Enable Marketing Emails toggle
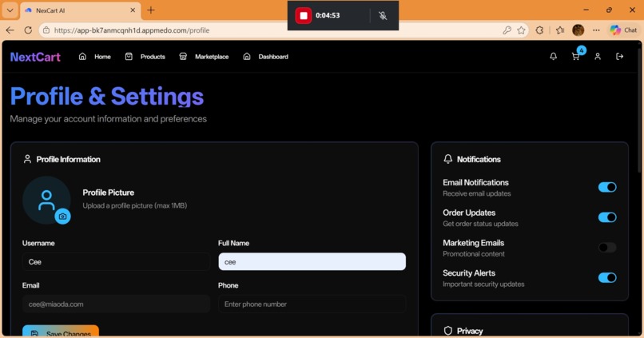The image size is (644, 338). click(607, 248)
